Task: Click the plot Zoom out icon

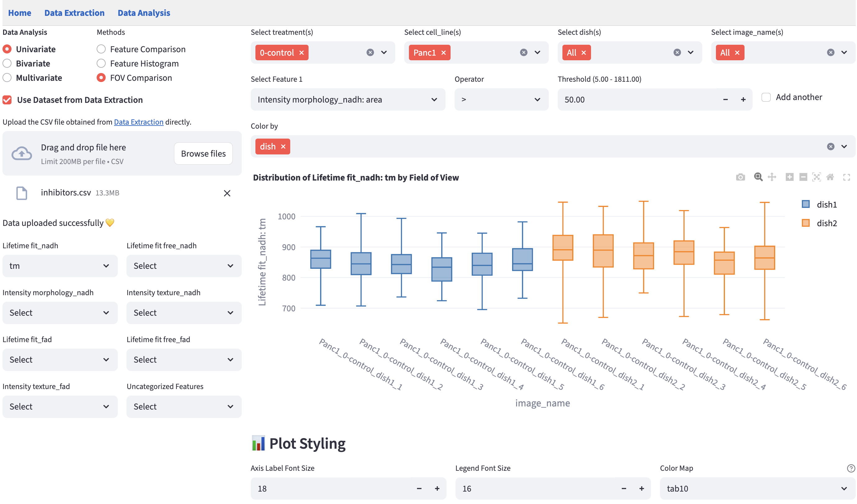Action: (803, 177)
